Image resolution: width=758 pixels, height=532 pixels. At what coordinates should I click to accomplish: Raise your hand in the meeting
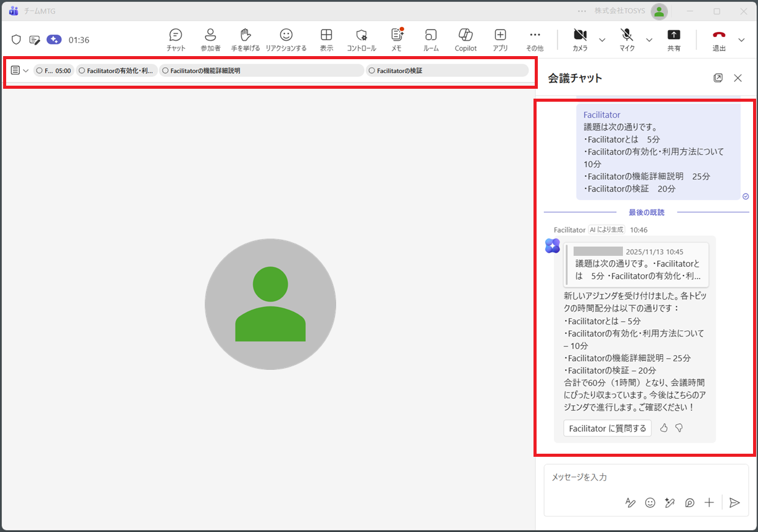[x=245, y=39]
